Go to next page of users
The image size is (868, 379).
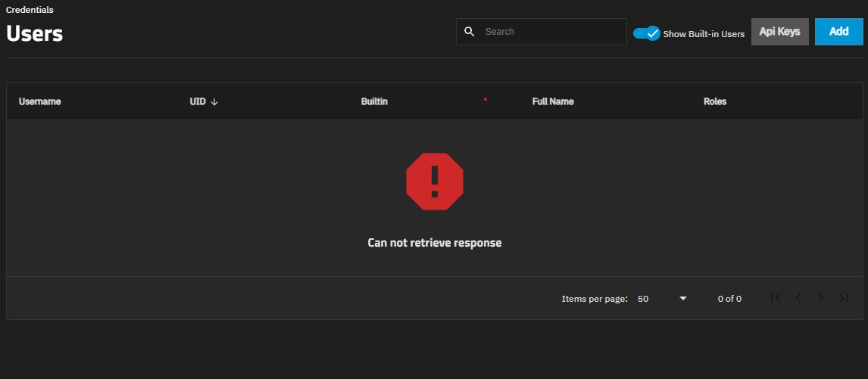tap(821, 298)
